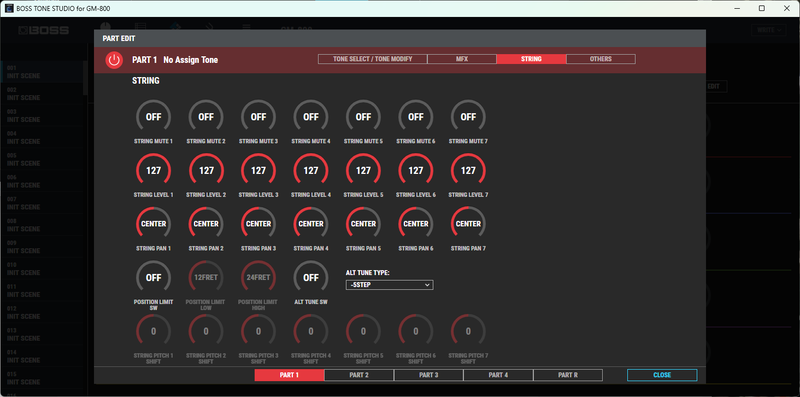This screenshot has width=800, height=397.
Task: Click the STRING PITCH 3 SHIFT knob
Action: click(x=259, y=331)
